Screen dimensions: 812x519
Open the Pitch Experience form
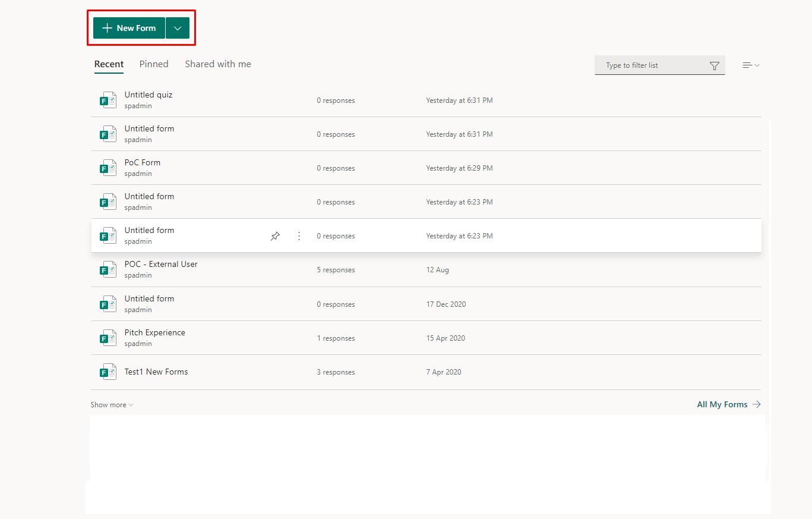tap(155, 332)
